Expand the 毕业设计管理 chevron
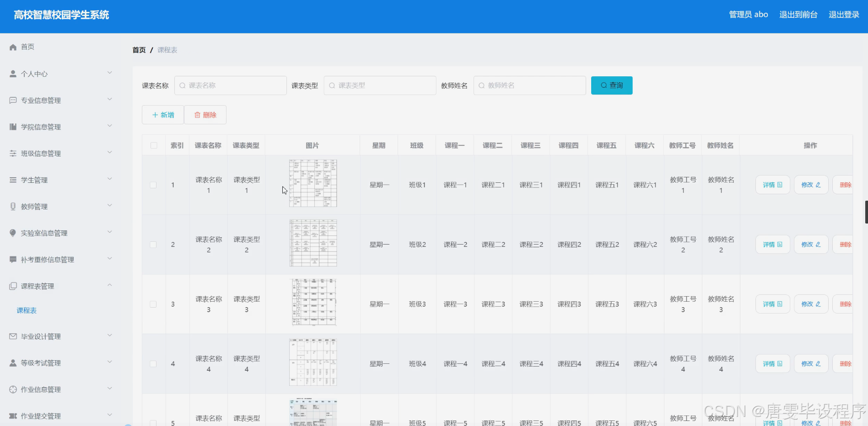Viewport: 868px width, 426px height. pyautogui.click(x=110, y=335)
